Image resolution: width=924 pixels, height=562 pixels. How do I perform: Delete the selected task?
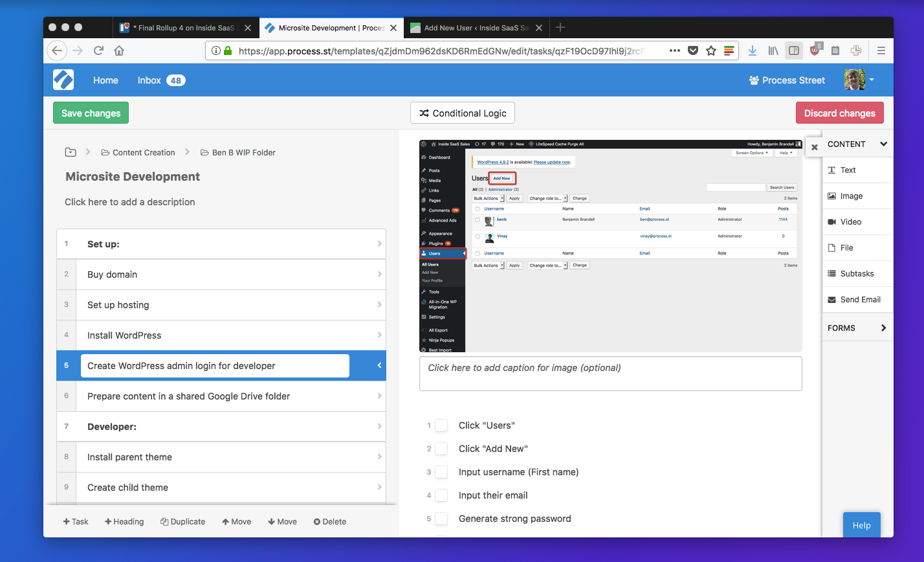point(330,521)
